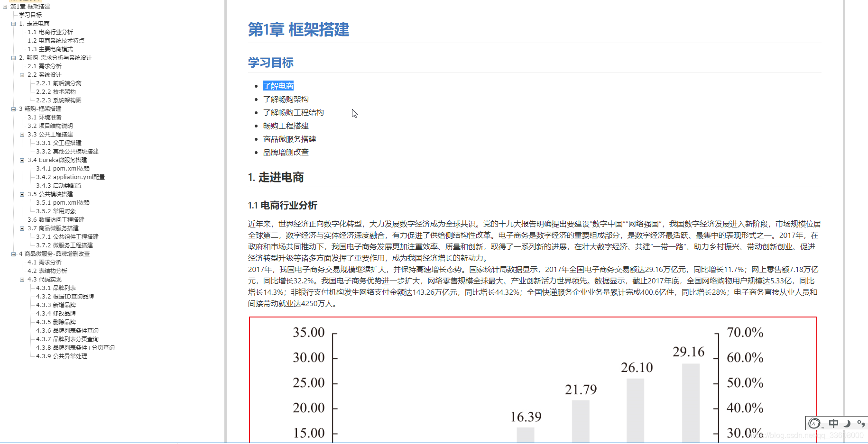Collapse the 2. 畅购-需求分析与系统设计 node
This screenshot has height=444, width=868.
pos(13,58)
